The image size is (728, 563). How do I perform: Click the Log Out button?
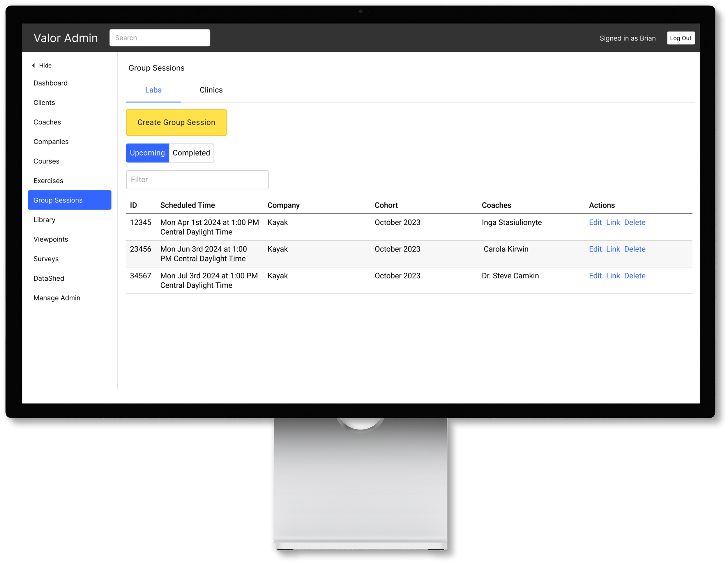click(x=680, y=38)
